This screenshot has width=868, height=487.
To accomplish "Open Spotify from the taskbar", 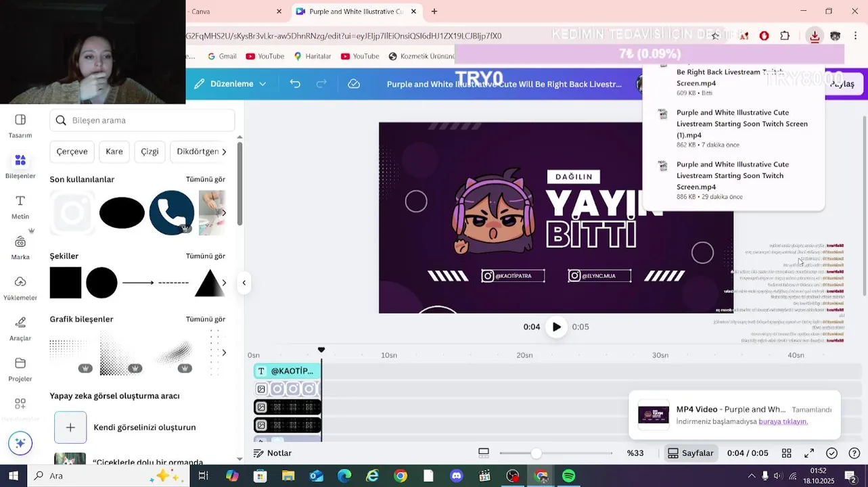I will click(569, 476).
